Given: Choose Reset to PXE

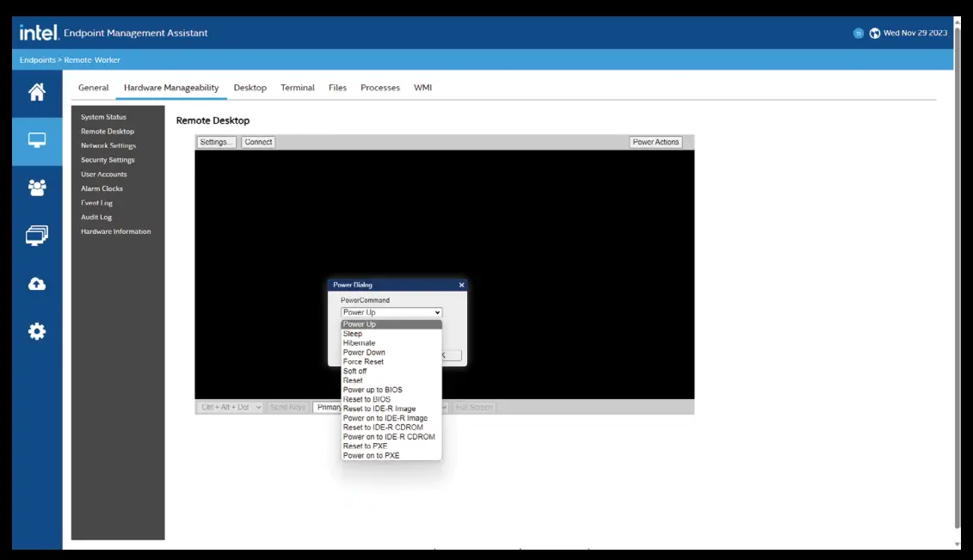Looking at the screenshot, I should [391, 446].
